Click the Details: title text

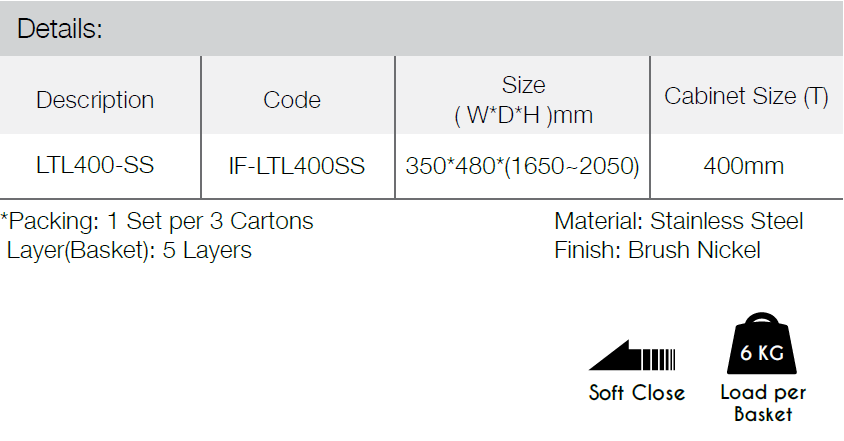pos(60,29)
